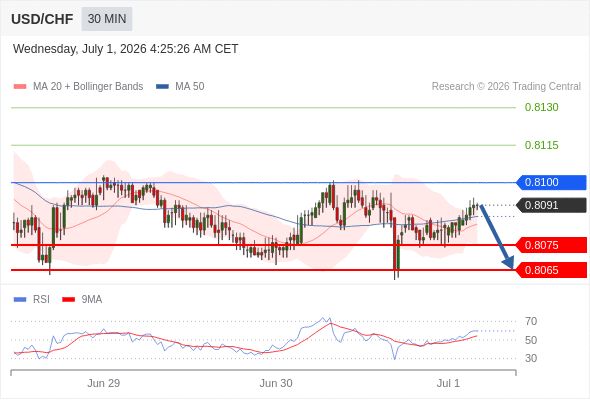Image resolution: width=590 pixels, height=400 pixels.
Task: Click the Jun 29 date axis label
Action: [x=103, y=383]
